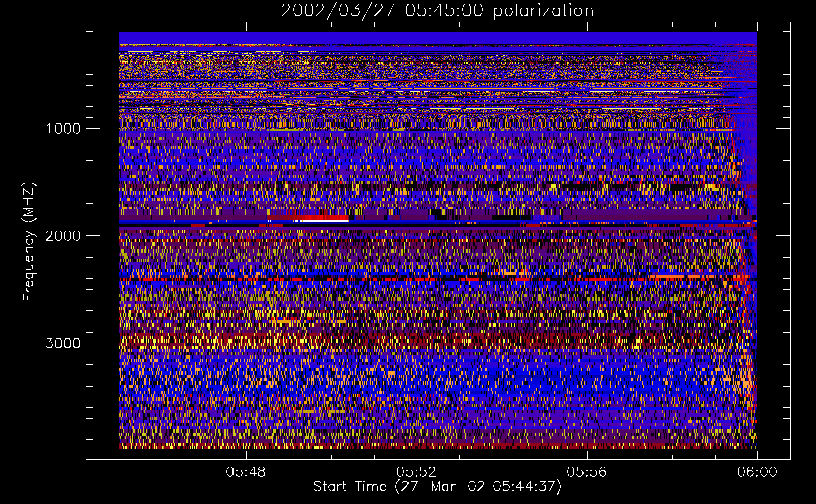Click the '05:52' time tick label

click(416, 472)
